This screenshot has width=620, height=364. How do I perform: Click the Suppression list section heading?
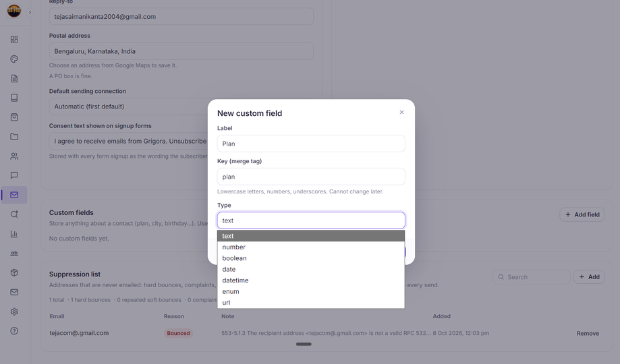click(75, 274)
